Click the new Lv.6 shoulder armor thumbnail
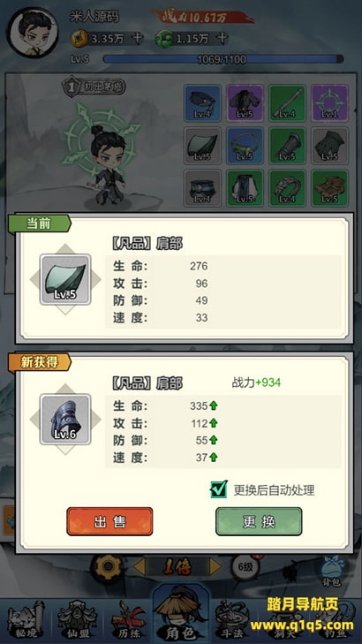Screen dimensions: 362x644 [65, 419]
